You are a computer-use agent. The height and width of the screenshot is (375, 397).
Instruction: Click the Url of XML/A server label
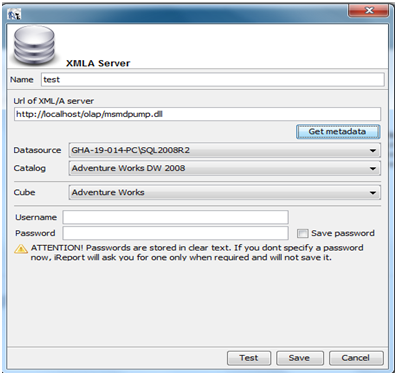pos(54,101)
